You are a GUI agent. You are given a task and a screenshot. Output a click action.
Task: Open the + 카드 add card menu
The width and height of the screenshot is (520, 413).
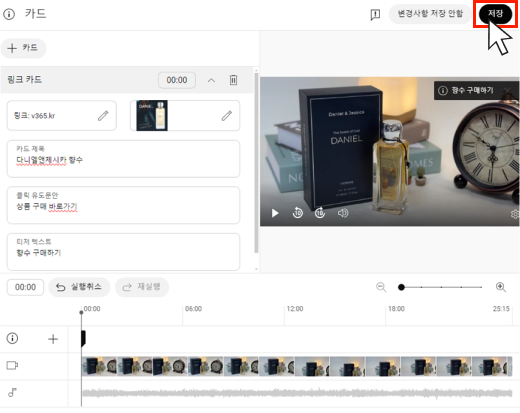[x=23, y=48]
